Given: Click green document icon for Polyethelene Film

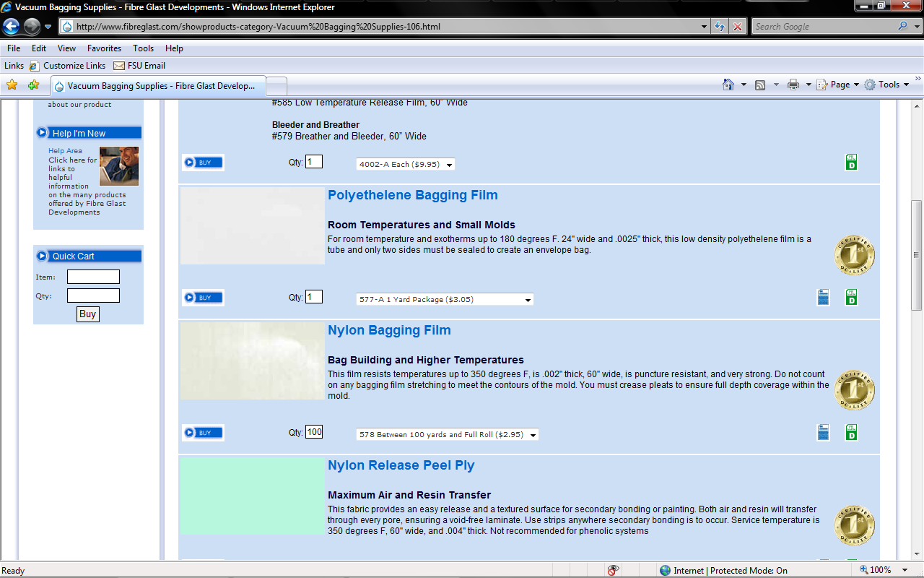Looking at the screenshot, I should pos(851,297).
